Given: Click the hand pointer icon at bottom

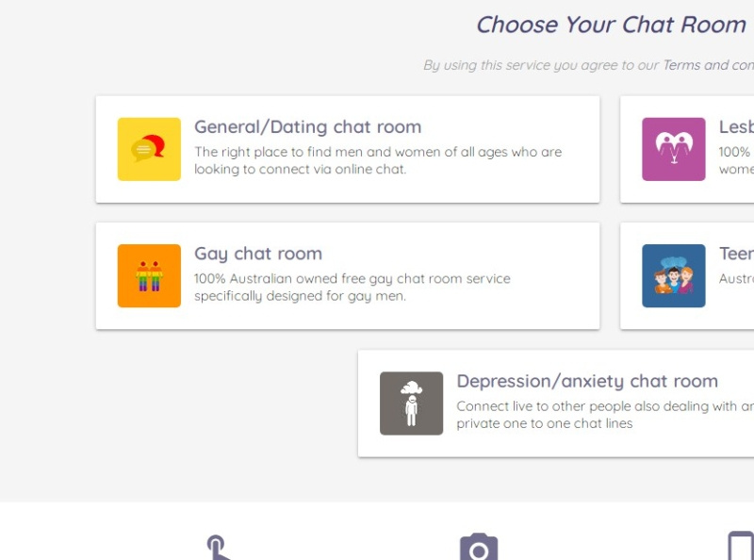Looking at the screenshot, I should [219, 548].
